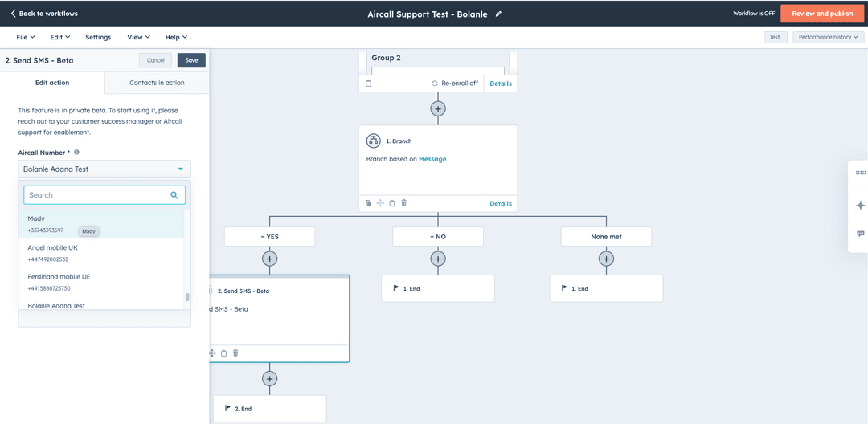Click the pencil icon to rename workflow
The width and height of the screenshot is (868, 424).
498,14
